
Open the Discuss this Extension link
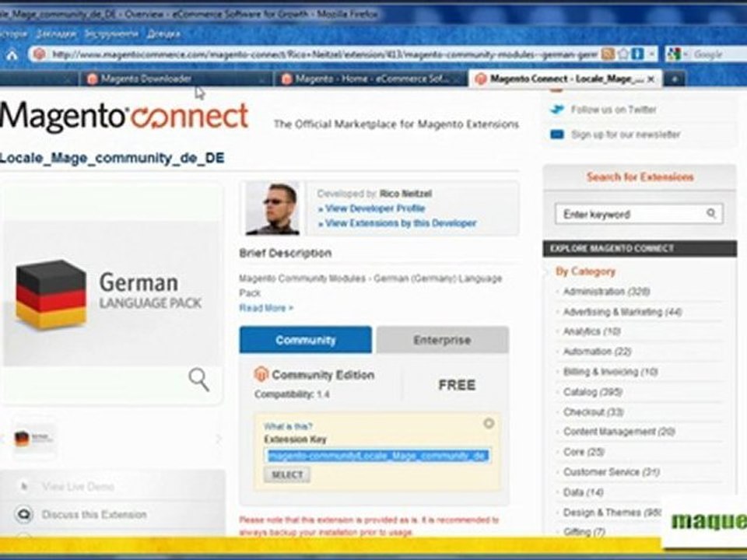tap(94, 514)
